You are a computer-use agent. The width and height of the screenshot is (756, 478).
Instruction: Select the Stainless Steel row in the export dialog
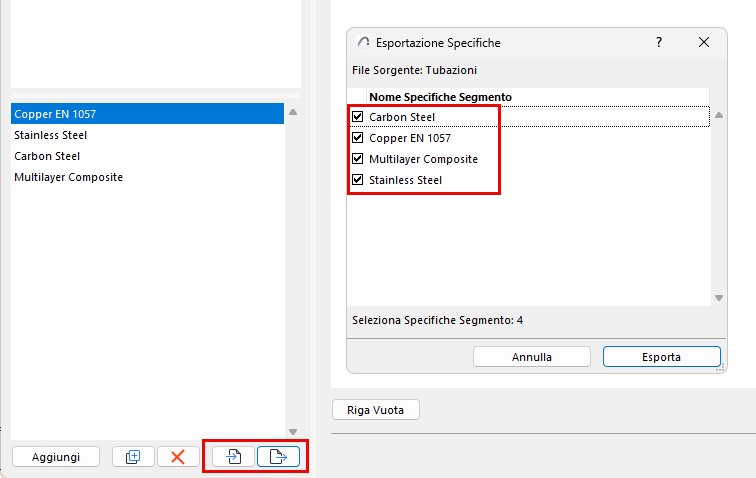coord(529,180)
